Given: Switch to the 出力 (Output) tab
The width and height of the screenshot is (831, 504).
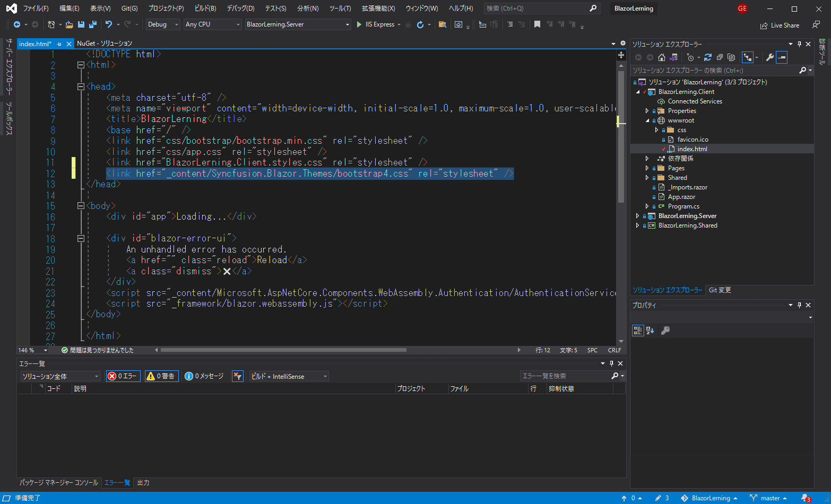Looking at the screenshot, I should pyautogui.click(x=143, y=483).
